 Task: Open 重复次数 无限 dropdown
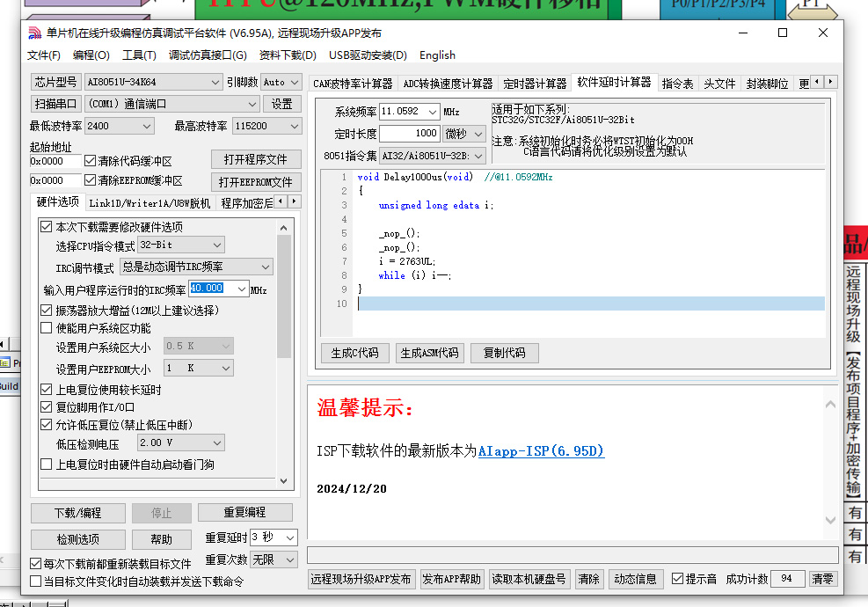(x=274, y=559)
